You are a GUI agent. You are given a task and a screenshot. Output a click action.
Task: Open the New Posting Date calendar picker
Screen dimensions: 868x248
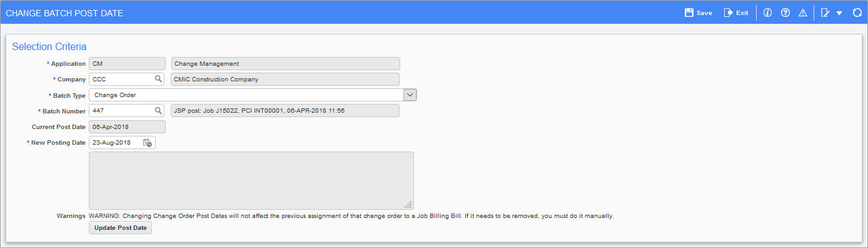point(148,143)
